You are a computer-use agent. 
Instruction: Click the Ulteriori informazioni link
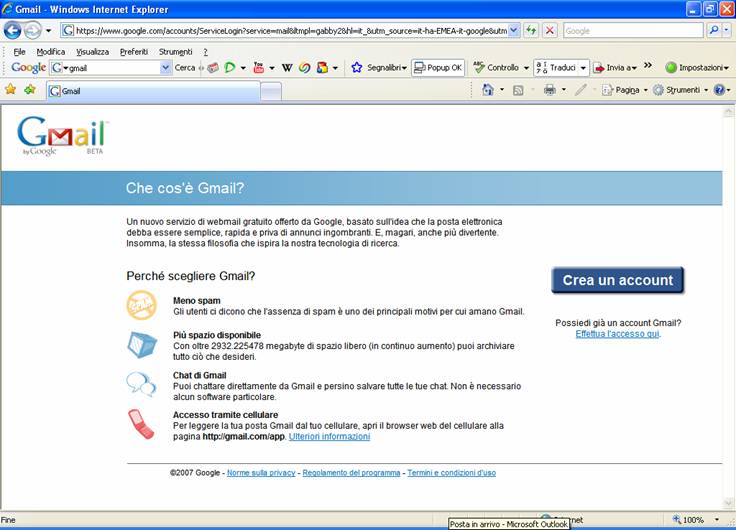point(329,437)
